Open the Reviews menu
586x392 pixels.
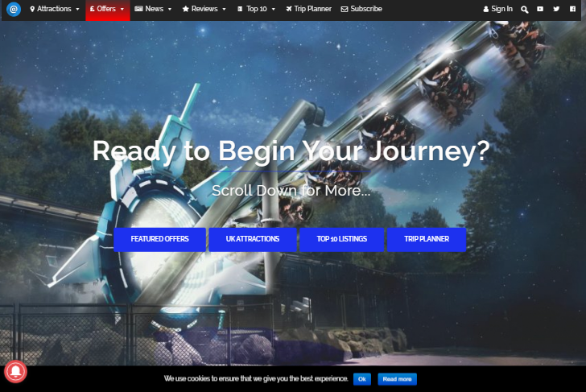coord(204,9)
